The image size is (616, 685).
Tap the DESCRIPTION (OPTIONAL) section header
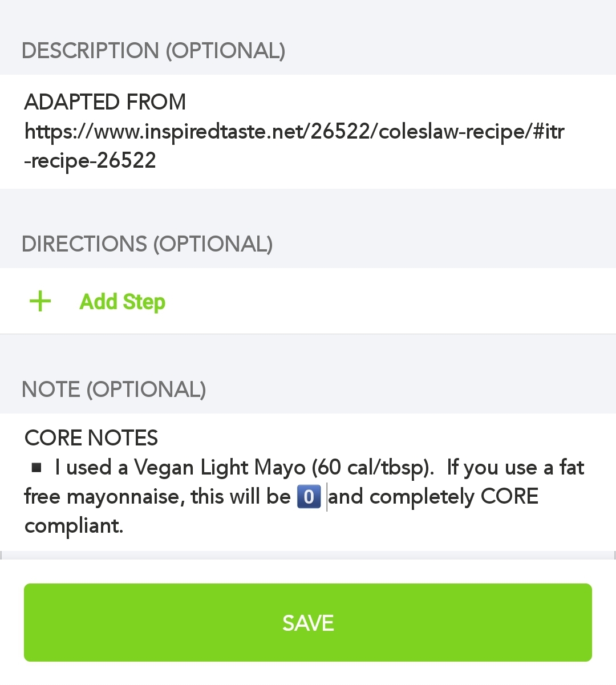153,51
